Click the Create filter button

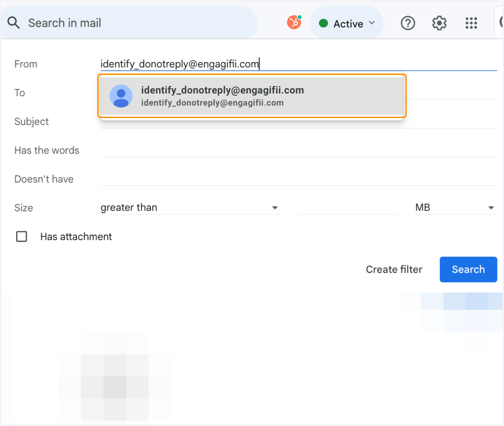pyautogui.click(x=394, y=269)
